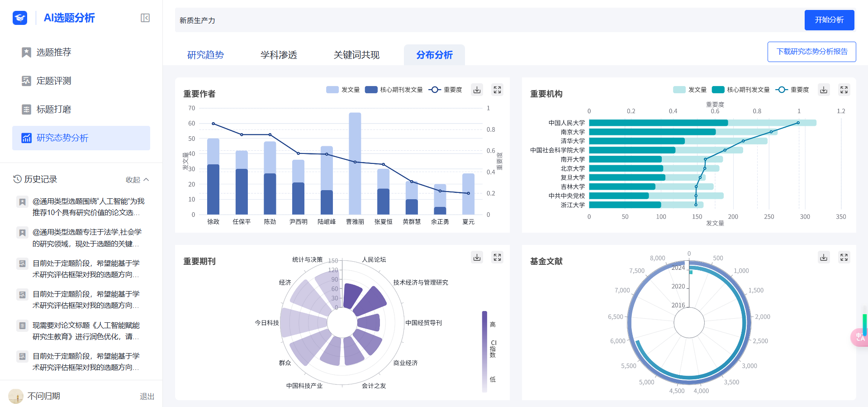Screen dimensions: 868x407
Task: Download the 重要期刊 chart image
Action: 477,257
